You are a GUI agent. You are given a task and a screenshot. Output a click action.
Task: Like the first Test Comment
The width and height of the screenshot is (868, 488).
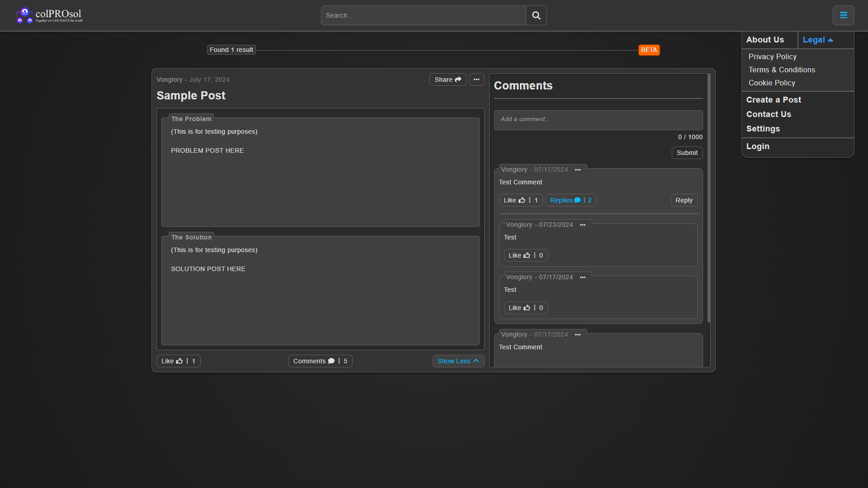(x=520, y=200)
